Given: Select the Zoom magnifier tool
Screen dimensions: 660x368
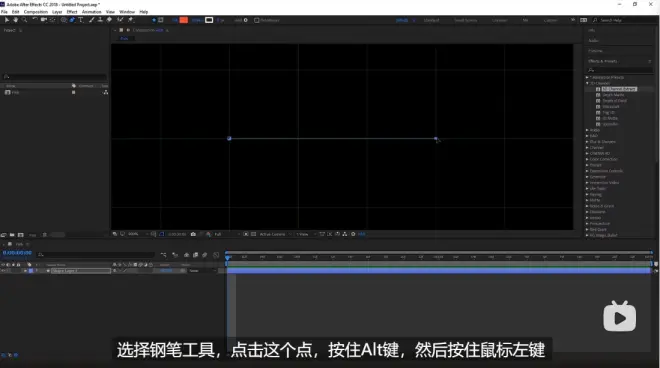Looking at the screenshot, I should pyautogui.click(x=24, y=20).
